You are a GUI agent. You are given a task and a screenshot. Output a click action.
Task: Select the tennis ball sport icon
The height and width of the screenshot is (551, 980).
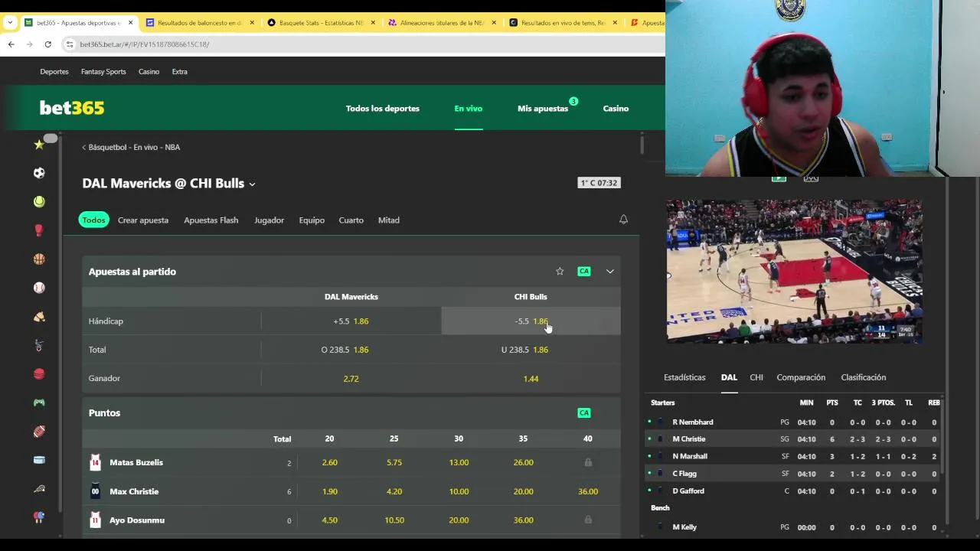(x=39, y=201)
